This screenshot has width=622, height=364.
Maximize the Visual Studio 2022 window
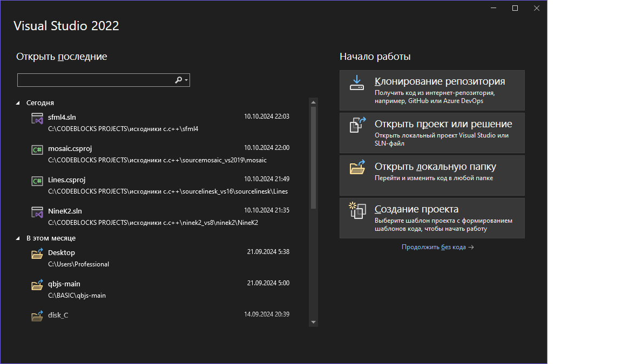tap(515, 8)
